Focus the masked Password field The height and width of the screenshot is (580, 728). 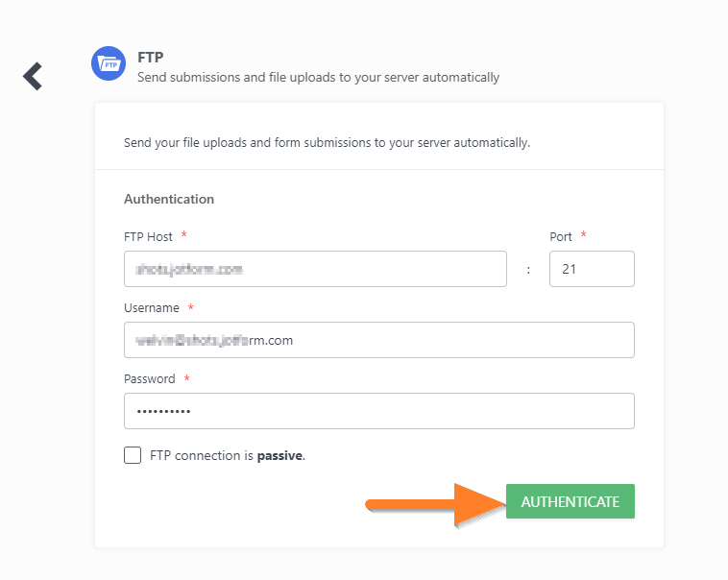pos(379,411)
